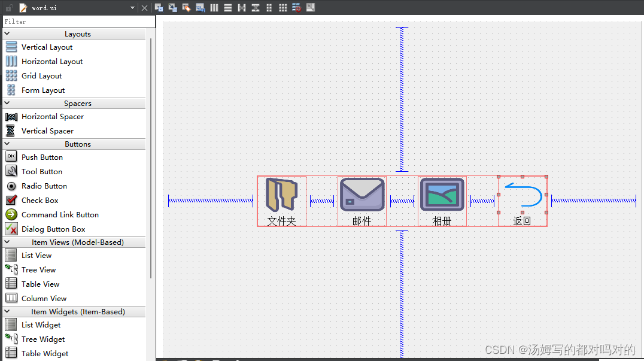Image resolution: width=644 pixels, height=361 pixels.
Task: Select the vertical spacer below the buttons
Action: point(402,294)
